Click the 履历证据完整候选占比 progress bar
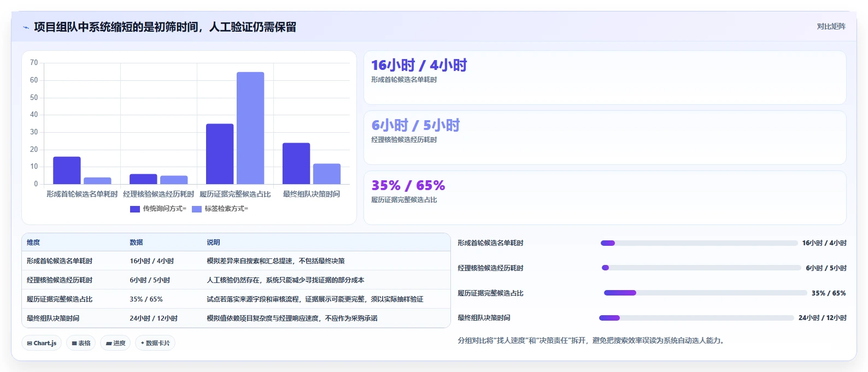Viewport: 868px width, 372px height. (x=705, y=293)
